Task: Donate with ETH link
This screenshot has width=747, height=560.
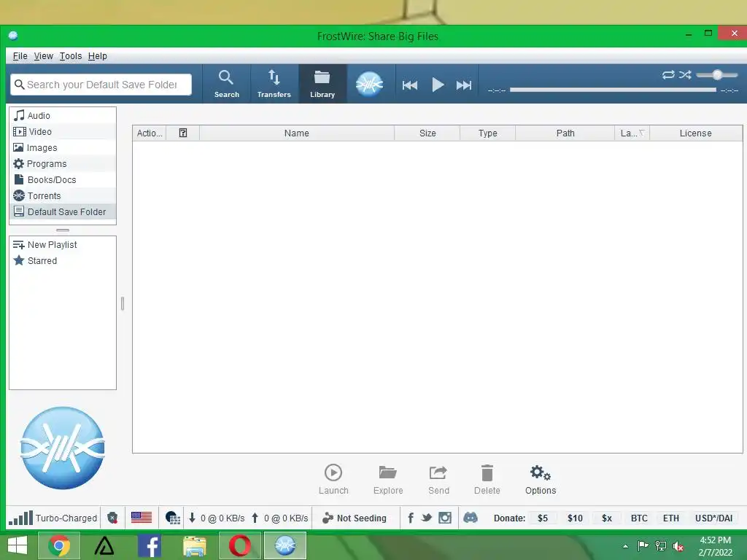Action: [x=671, y=518]
